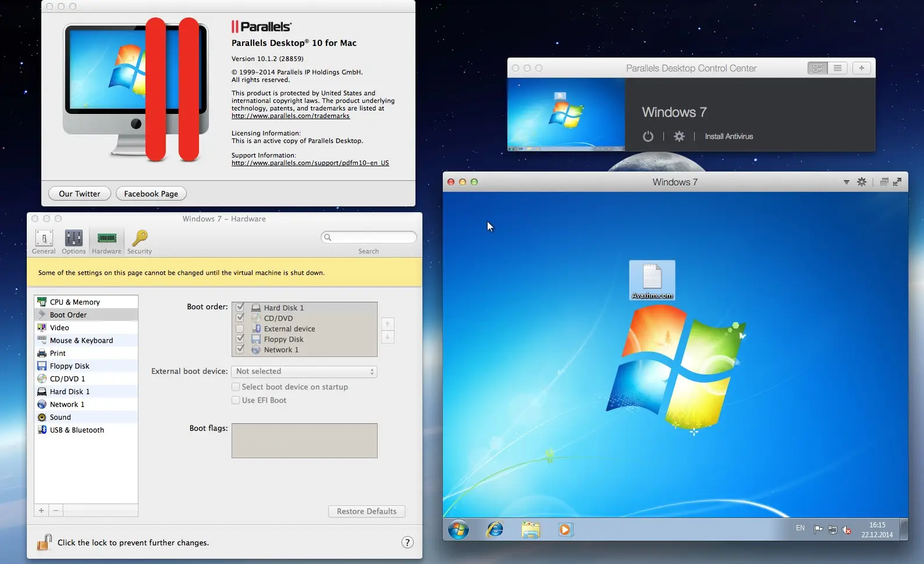
Task: Toggle External device boot order checkbox
Action: (240, 329)
